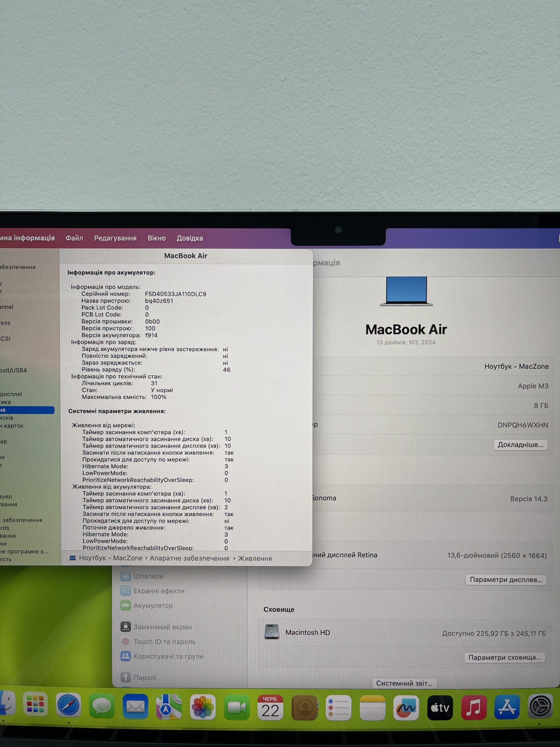The height and width of the screenshot is (747, 560).
Task: Click the Екранні ефекти sidebar icon
Action: point(126,591)
